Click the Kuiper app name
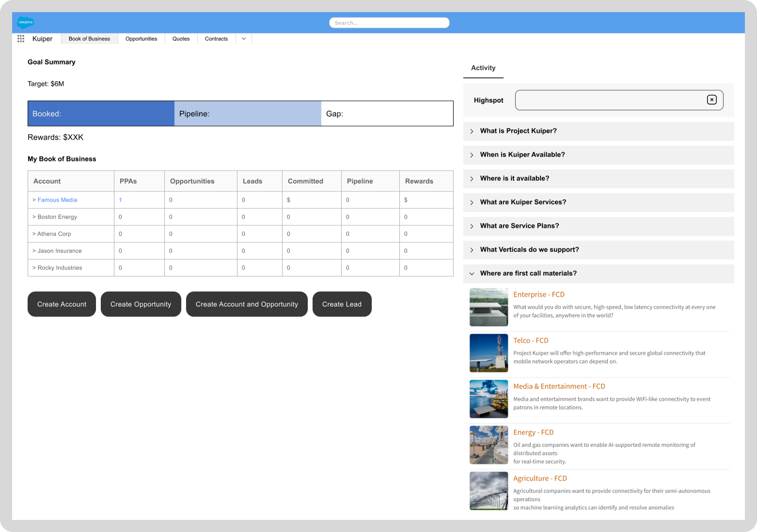 tap(42, 39)
